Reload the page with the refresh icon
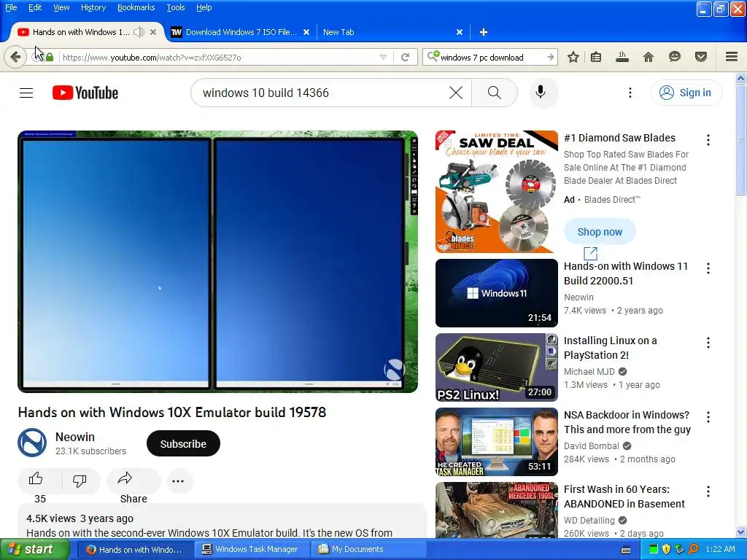Viewport: 747px width, 560px height. point(406,57)
